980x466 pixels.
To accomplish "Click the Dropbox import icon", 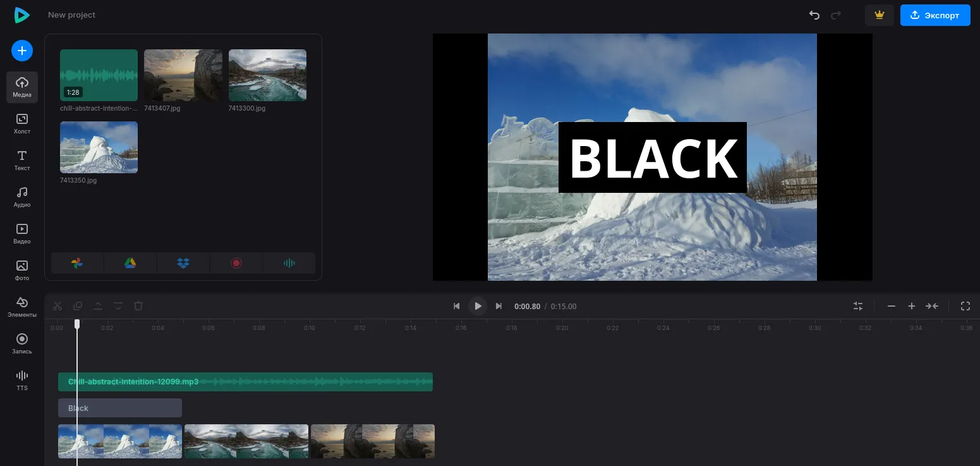I will (x=183, y=263).
